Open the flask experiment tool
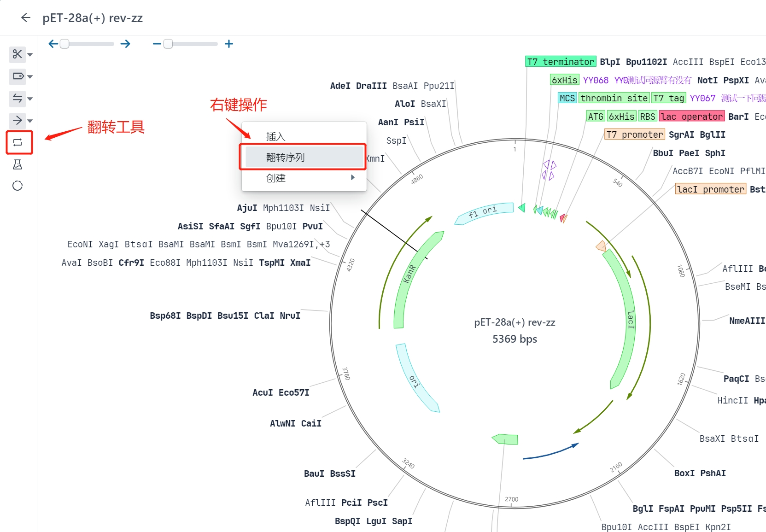766x532 pixels. pos(18,164)
